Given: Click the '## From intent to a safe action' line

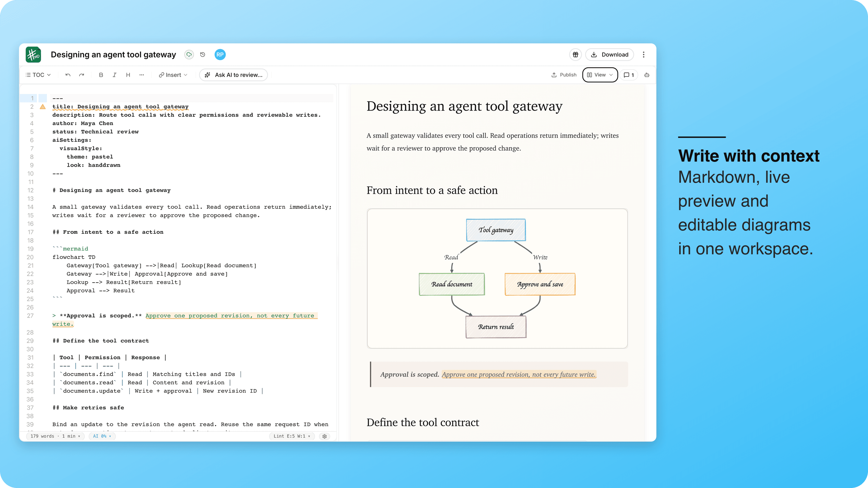Looking at the screenshot, I should tap(108, 232).
